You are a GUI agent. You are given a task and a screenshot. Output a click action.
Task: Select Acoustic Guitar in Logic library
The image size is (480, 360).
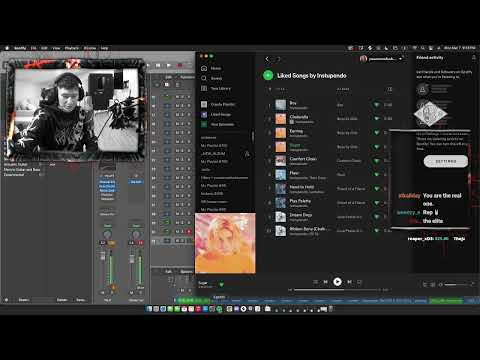pyautogui.click(x=16, y=164)
